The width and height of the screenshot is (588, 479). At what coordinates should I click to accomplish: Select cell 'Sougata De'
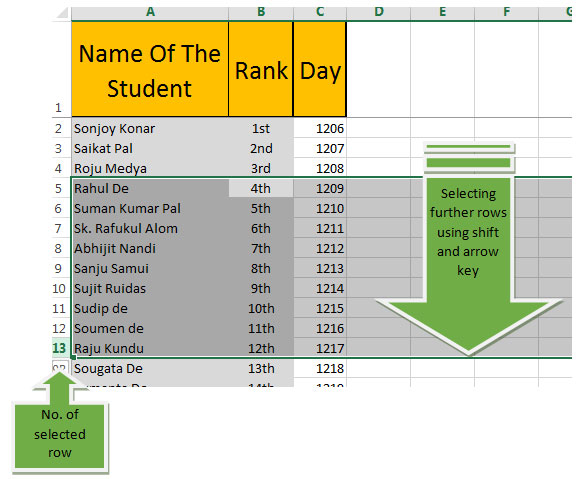150,368
